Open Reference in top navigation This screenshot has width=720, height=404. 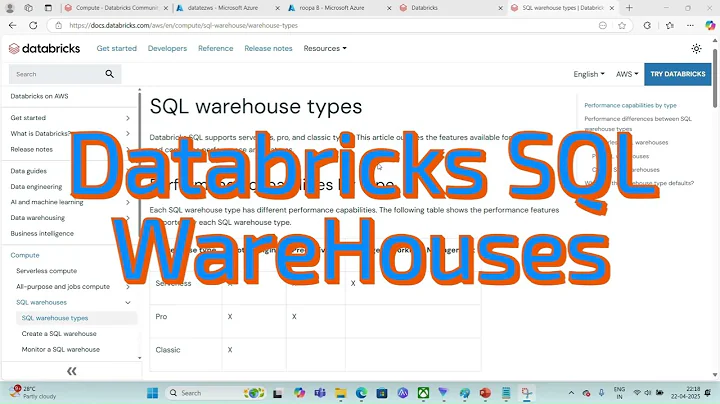[215, 48]
